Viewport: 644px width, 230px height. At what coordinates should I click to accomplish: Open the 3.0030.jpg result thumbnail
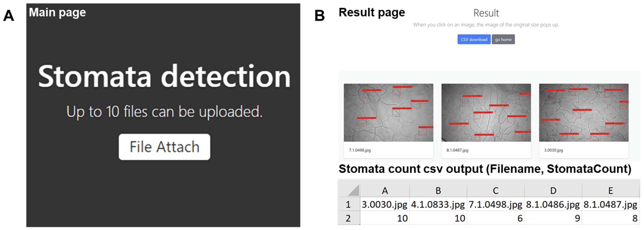584,113
